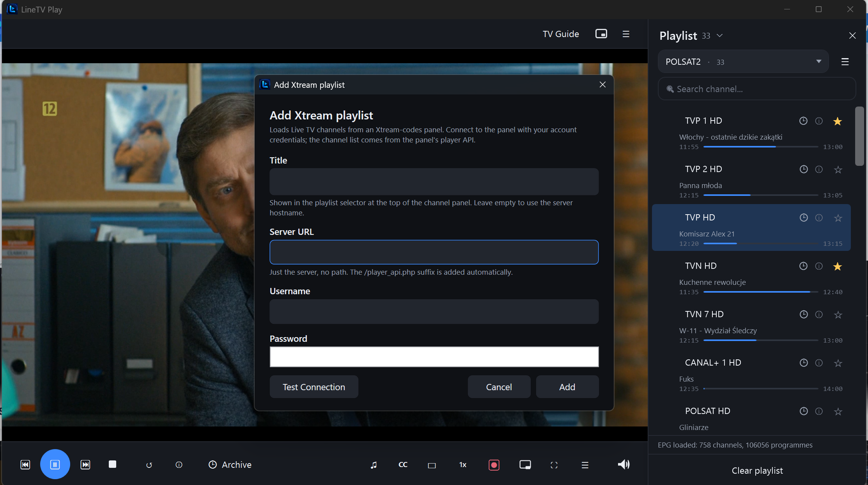Open archive clock for TVP 2 HD

coord(804,169)
